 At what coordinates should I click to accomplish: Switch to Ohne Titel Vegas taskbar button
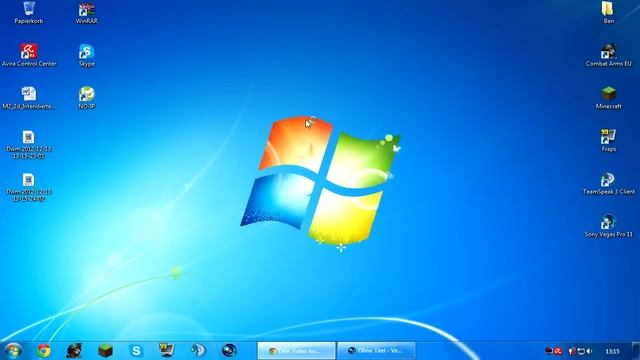click(x=376, y=351)
